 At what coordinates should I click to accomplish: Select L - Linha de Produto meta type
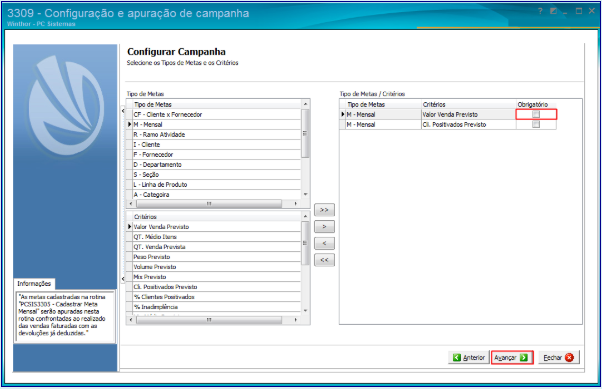coord(217,184)
